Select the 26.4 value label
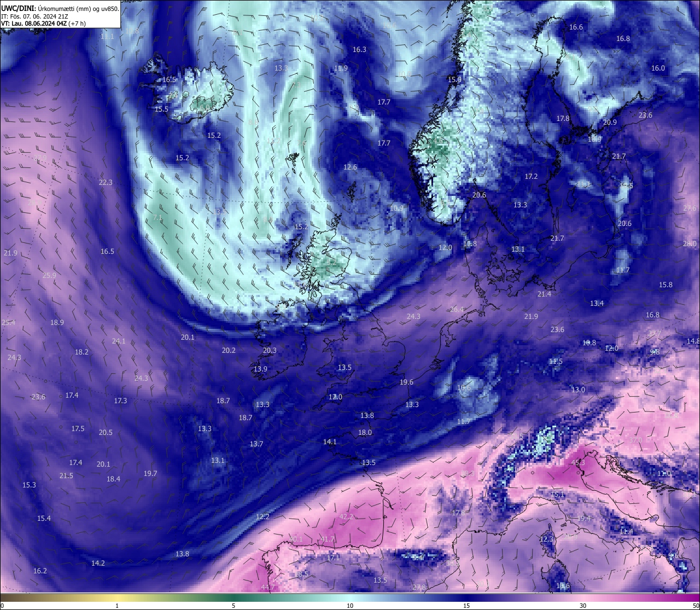 point(457,310)
